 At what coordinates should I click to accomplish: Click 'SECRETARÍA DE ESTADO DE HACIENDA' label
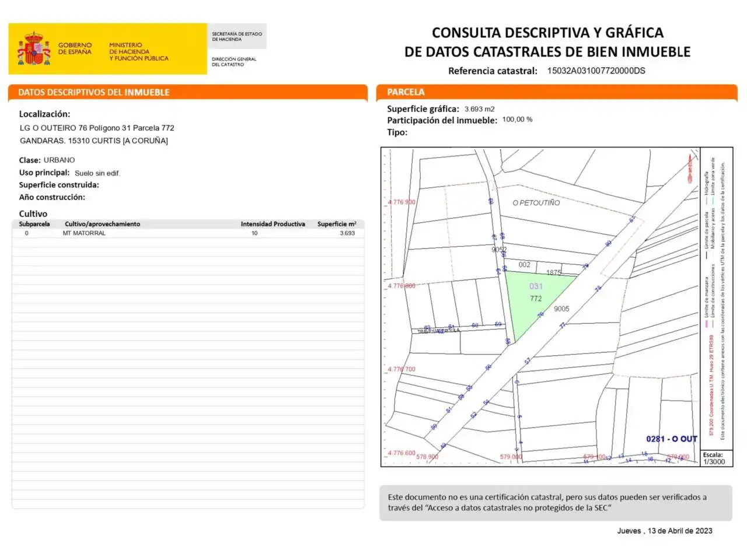tap(236, 36)
